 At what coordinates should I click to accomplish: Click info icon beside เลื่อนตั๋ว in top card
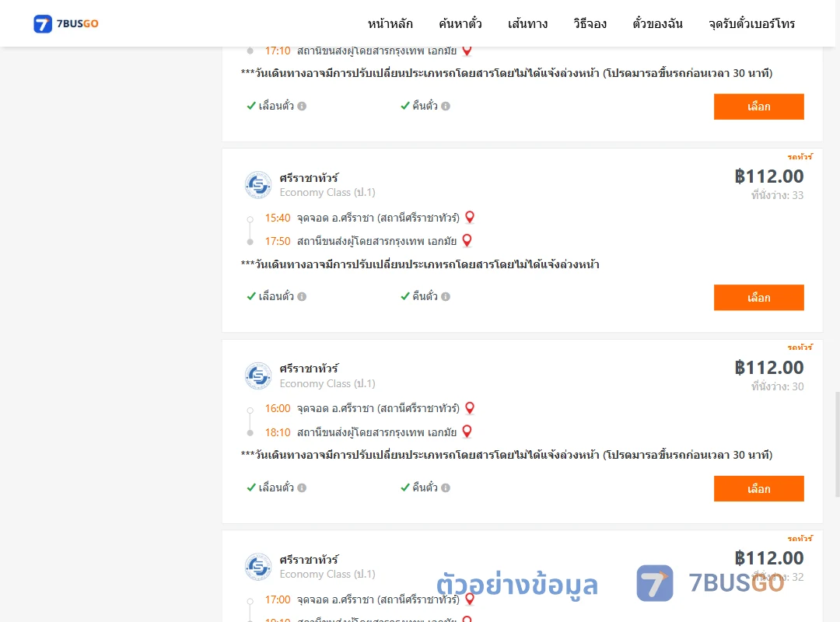tap(302, 106)
